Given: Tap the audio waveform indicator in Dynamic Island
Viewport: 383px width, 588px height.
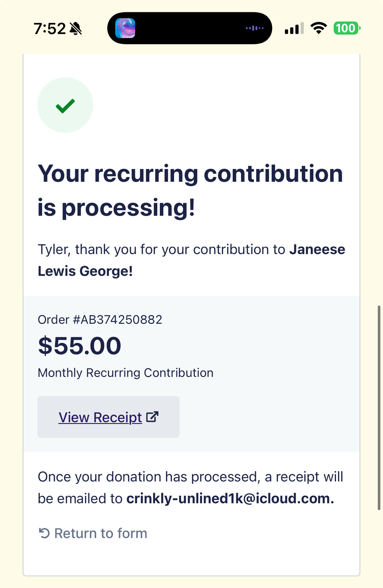Looking at the screenshot, I should point(255,28).
